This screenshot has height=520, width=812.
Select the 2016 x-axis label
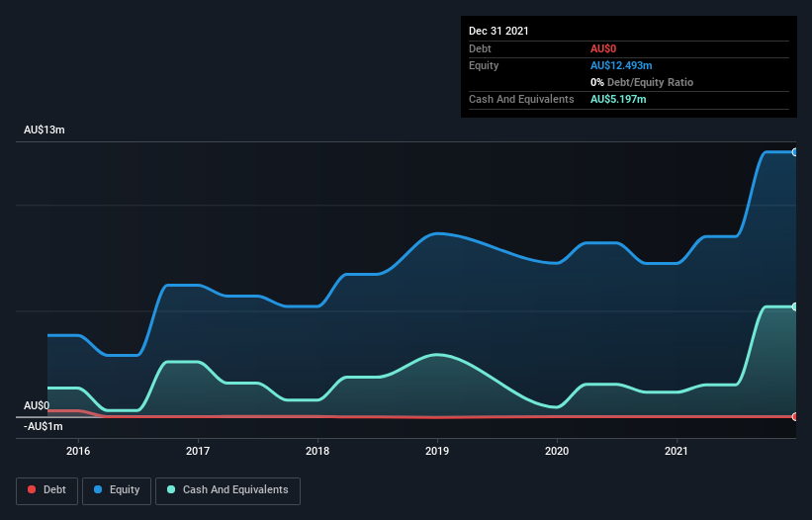[x=78, y=451]
